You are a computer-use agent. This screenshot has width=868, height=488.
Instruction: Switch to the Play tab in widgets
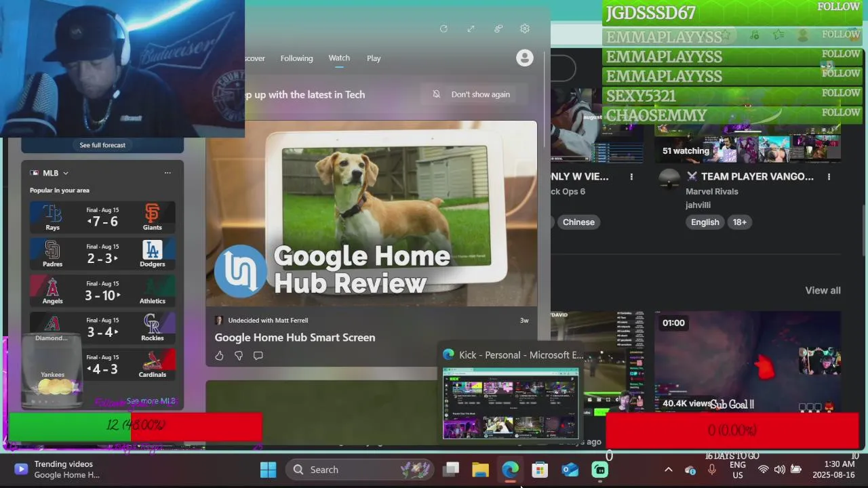pos(374,58)
